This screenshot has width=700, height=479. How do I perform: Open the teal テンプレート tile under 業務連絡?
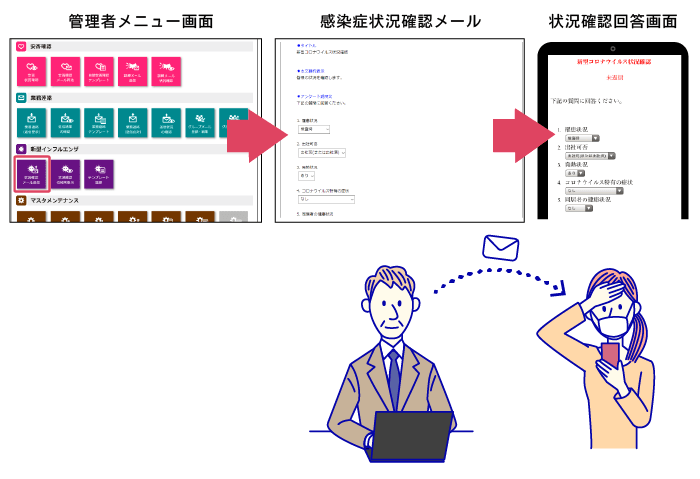99,122
